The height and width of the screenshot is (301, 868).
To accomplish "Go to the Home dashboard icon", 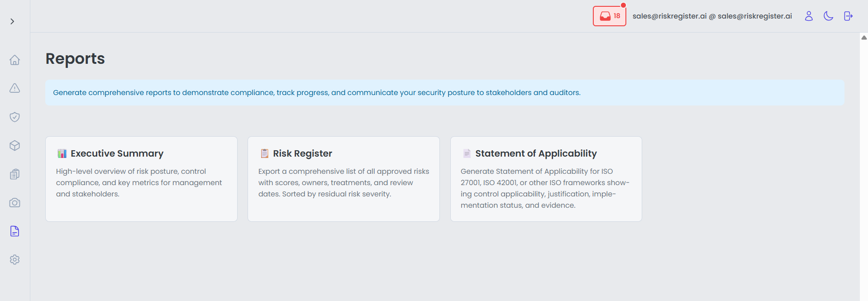I will coord(15,60).
